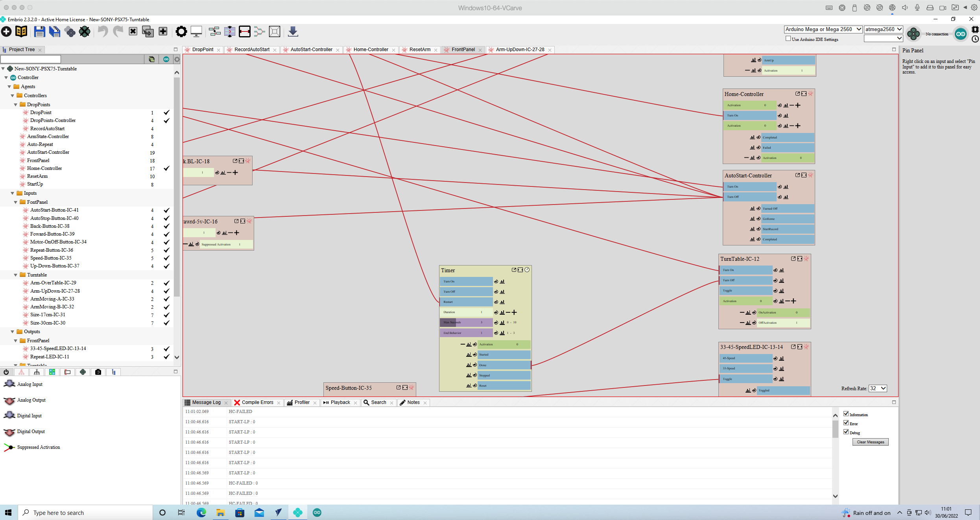
Task: Toggle checkmark for Repeat-Button-IC-36 row
Action: [x=166, y=250]
